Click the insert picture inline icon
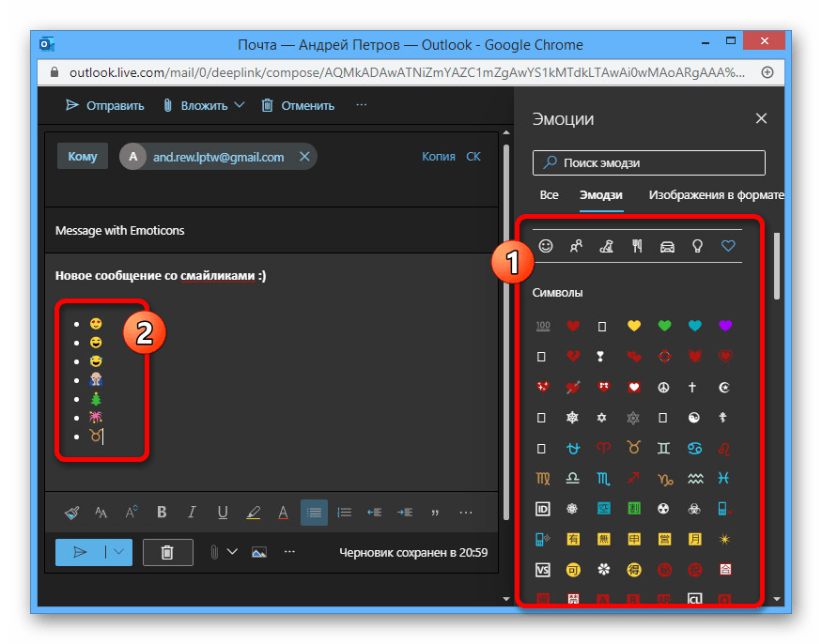Viewport: 822px width, 644px height. [259, 552]
